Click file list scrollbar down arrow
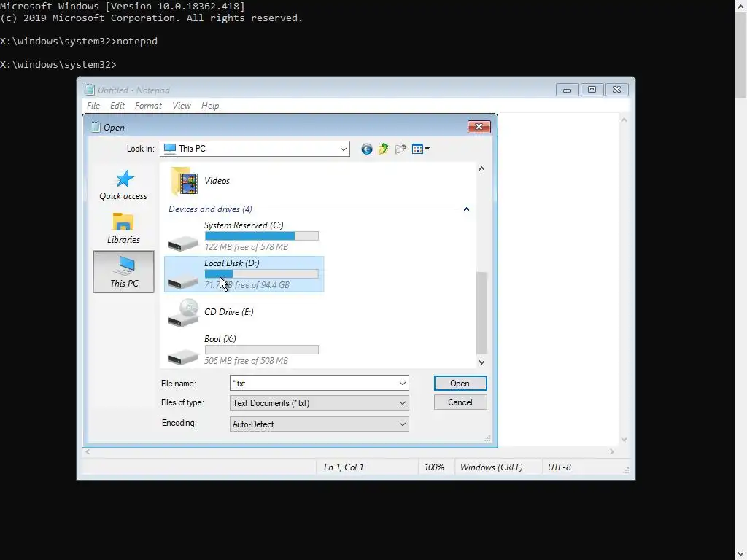The height and width of the screenshot is (560, 747). click(x=481, y=362)
